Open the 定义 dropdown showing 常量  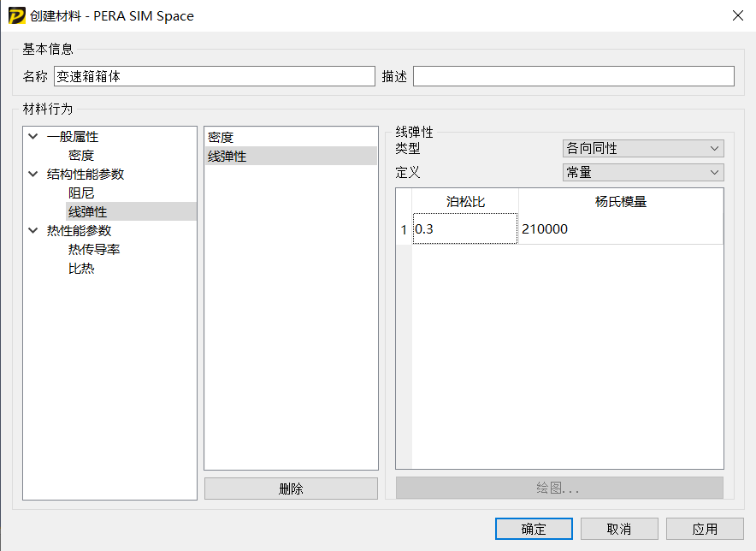pyautogui.click(x=642, y=172)
